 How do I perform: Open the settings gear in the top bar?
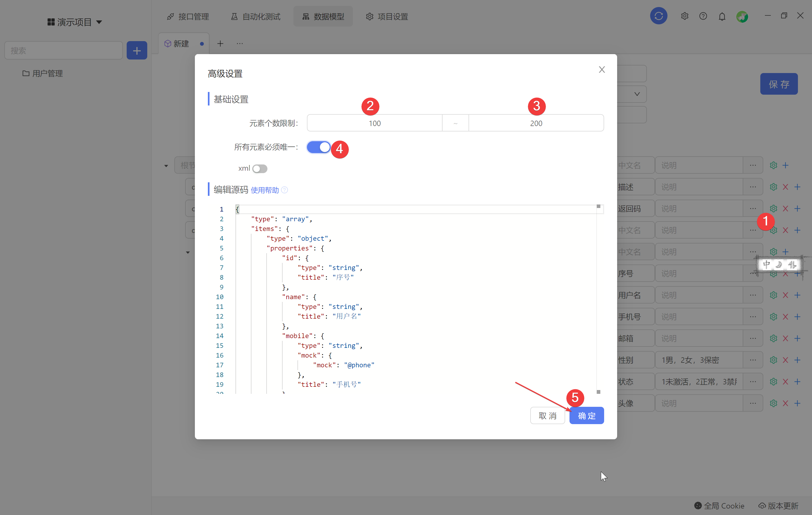[684, 16]
